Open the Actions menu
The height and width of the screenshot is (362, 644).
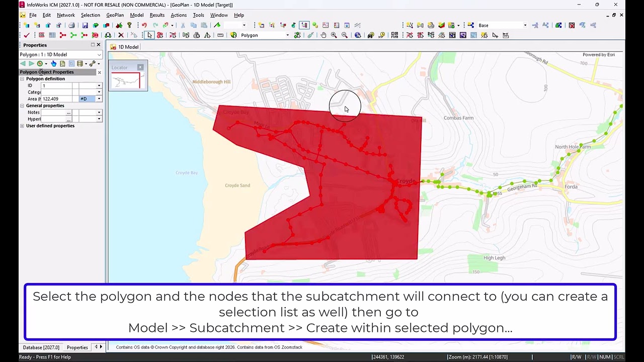coord(179,15)
